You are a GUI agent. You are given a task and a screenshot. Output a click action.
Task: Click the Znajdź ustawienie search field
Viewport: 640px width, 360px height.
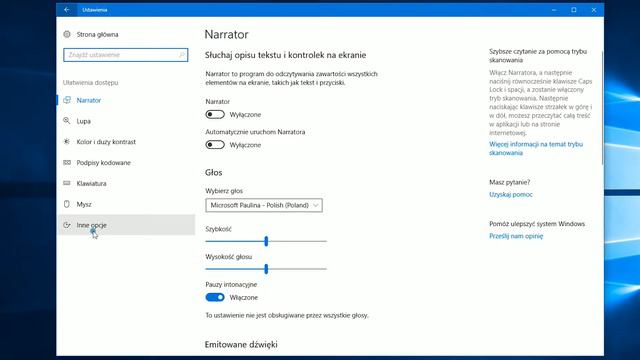126,55
